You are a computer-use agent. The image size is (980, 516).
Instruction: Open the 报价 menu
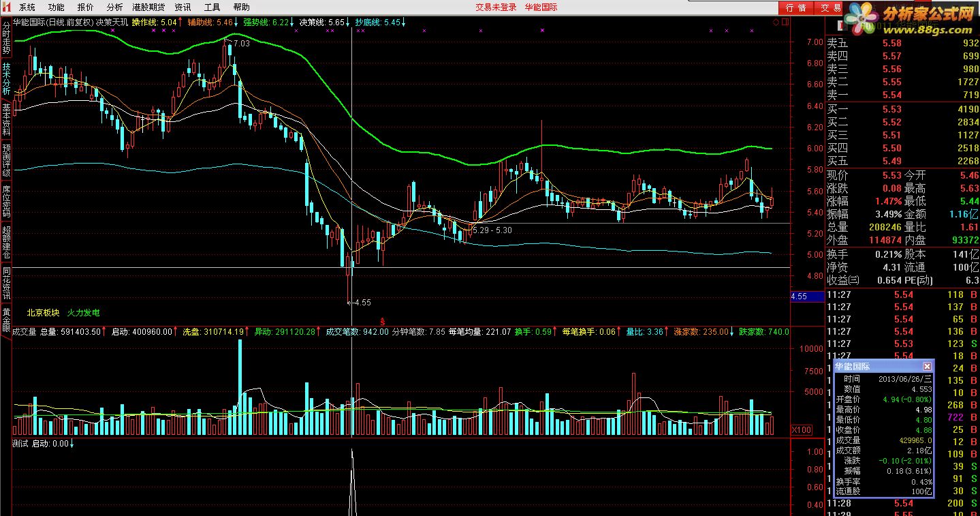(x=85, y=7)
